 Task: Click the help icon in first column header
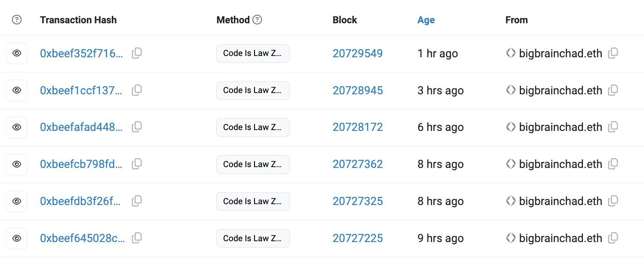(x=17, y=20)
